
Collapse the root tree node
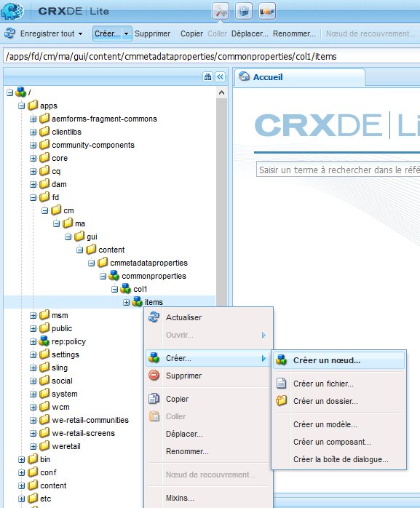point(9,92)
